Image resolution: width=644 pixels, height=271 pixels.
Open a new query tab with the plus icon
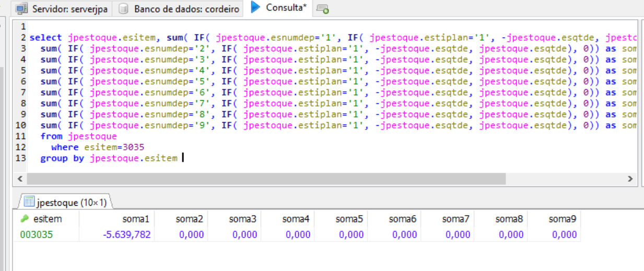(x=323, y=9)
